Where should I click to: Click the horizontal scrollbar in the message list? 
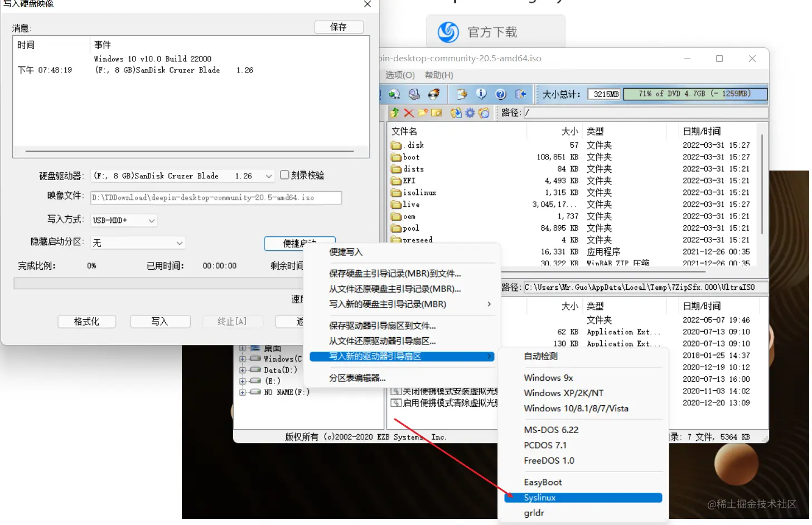coord(190,151)
